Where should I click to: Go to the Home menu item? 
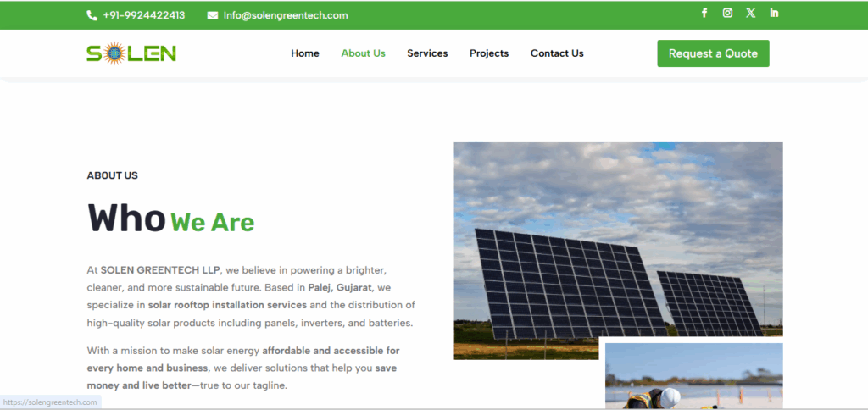tap(305, 53)
